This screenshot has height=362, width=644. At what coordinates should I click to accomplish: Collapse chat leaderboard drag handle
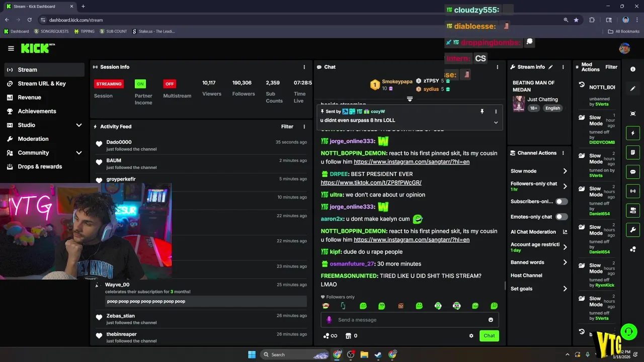[410, 99]
